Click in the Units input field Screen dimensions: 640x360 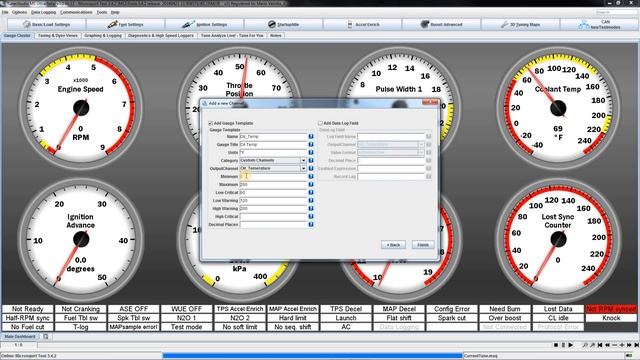tap(273, 152)
